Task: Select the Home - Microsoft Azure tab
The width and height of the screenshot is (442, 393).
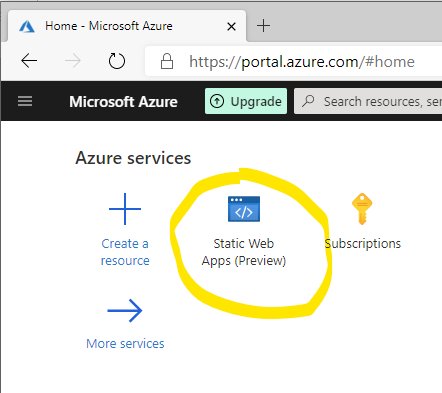Action: (x=127, y=26)
